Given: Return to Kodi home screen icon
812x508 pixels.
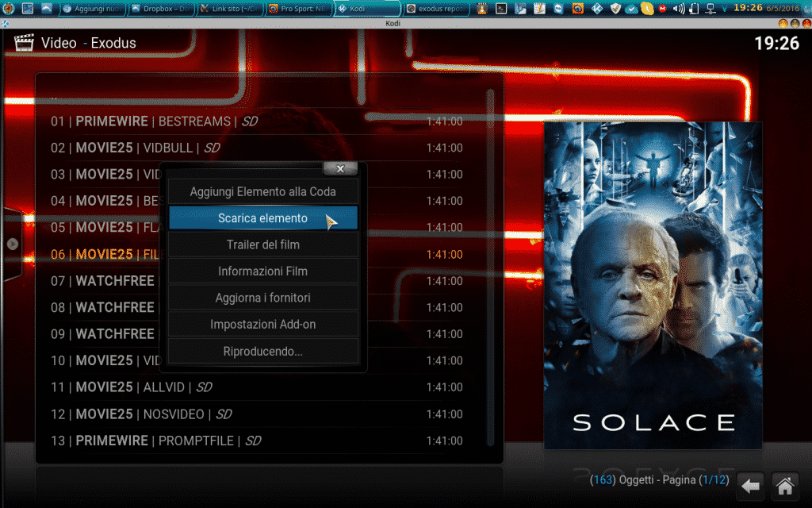Looking at the screenshot, I should tap(785, 487).
